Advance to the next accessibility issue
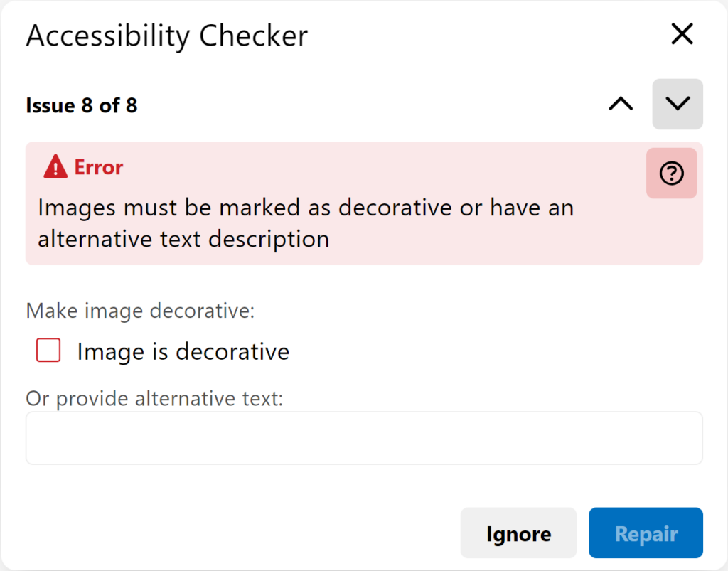The image size is (728, 571). coord(677,104)
